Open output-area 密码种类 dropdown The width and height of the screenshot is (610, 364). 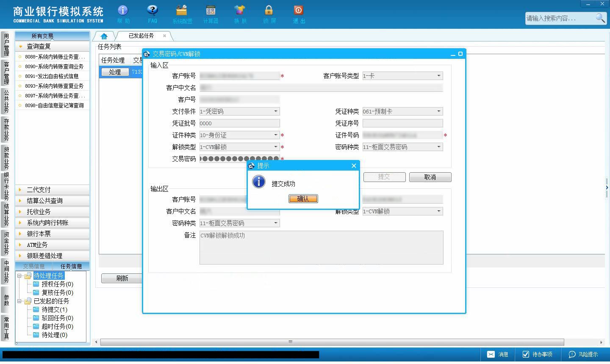[276, 223]
